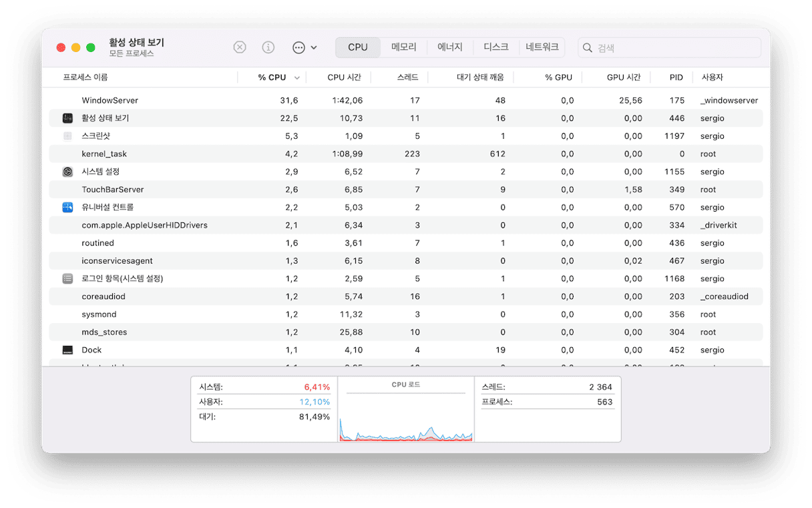Sort by % CPU column header
The height and width of the screenshot is (508, 812).
pyautogui.click(x=272, y=77)
